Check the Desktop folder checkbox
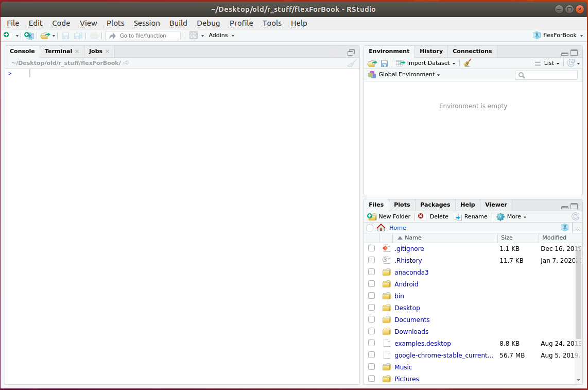The width and height of the screenshot is (588, 390). (x=371, y=308)
